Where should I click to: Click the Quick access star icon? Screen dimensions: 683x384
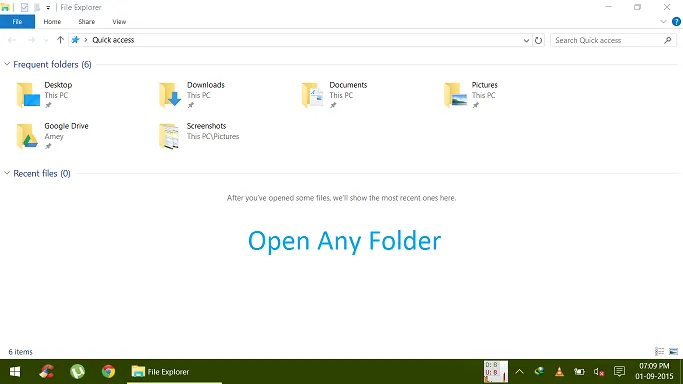[75, 40]
